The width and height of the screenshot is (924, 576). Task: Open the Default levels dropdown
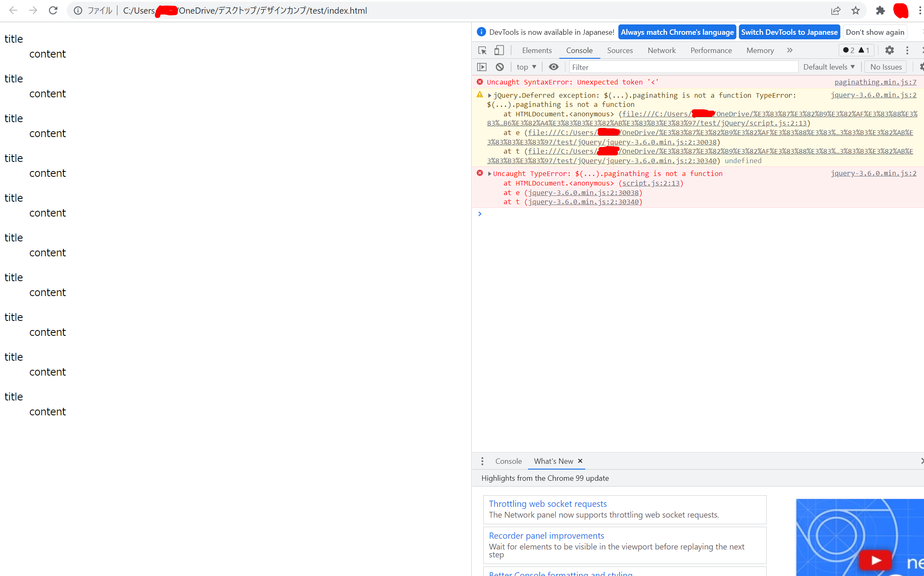pyautogui.click(x=829, y=67)
